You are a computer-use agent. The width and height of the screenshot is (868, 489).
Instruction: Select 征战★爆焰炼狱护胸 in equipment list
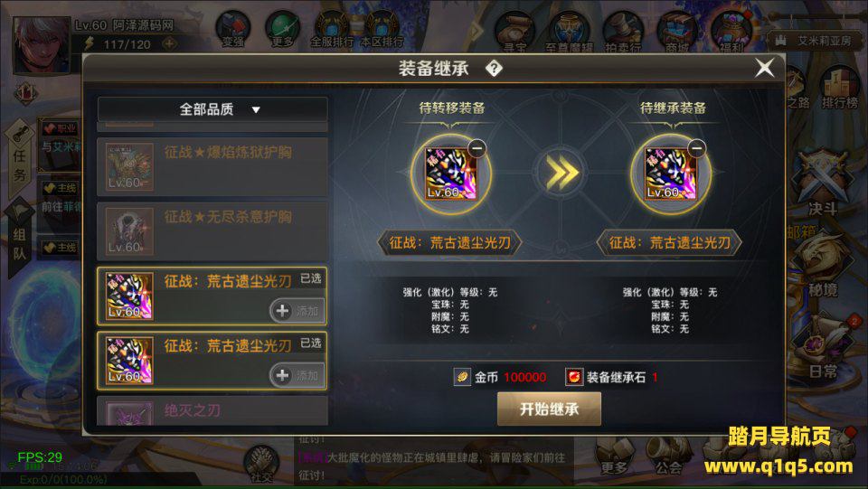pos(212,167)
